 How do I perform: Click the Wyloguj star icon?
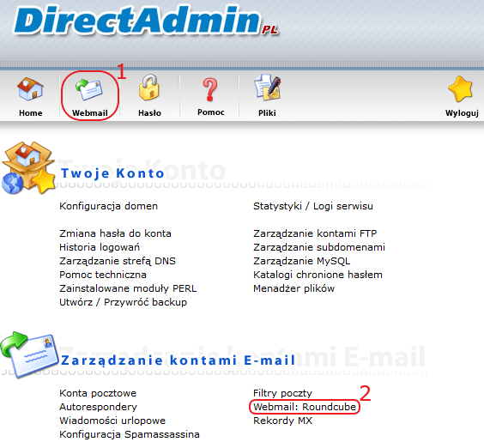click(x=460, y=89)
